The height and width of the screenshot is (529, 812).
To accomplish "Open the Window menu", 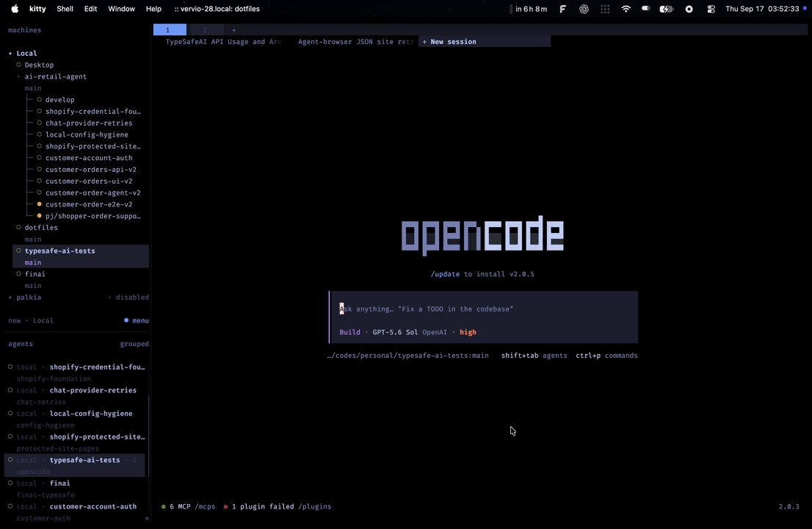I will [121, 9].
